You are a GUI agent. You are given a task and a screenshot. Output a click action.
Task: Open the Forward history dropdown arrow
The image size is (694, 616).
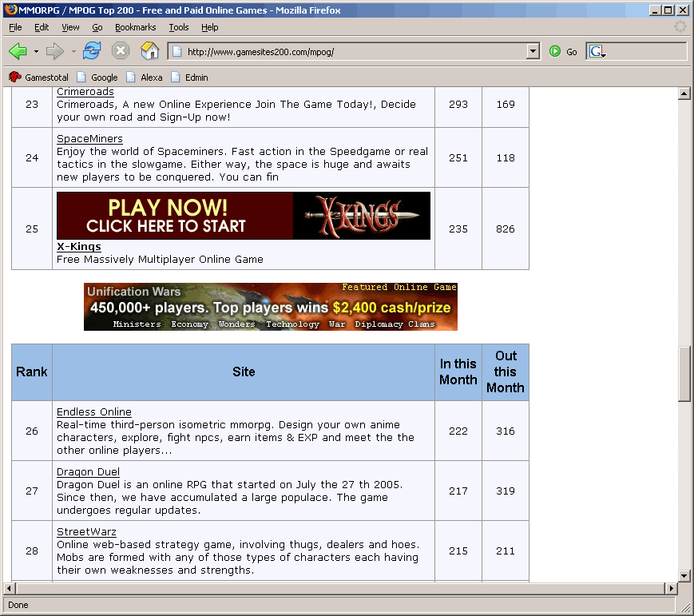73,52
